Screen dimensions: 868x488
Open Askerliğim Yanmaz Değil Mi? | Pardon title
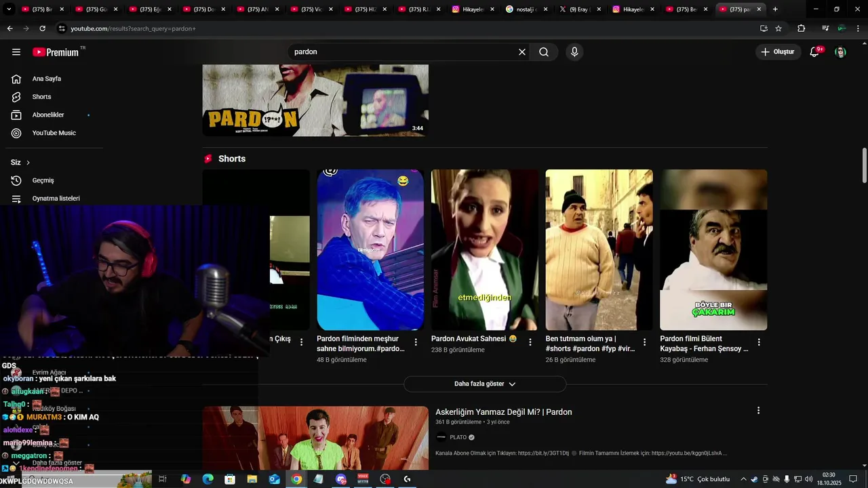coord(504,412)
